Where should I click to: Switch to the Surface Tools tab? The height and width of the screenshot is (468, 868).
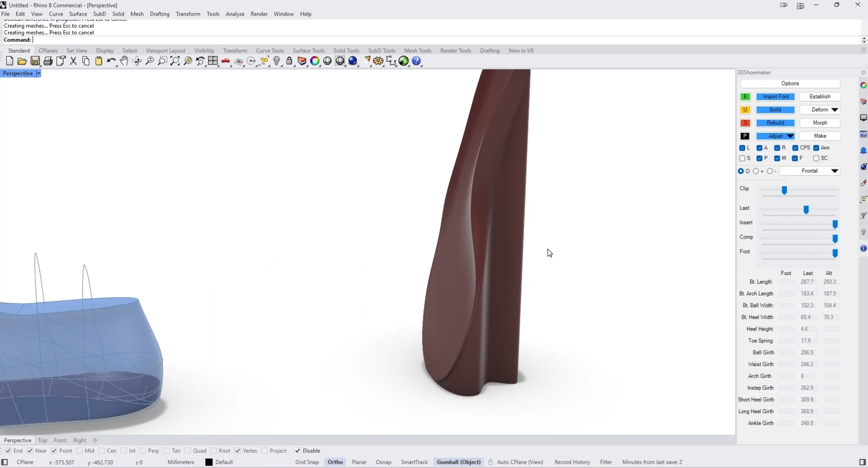308,51
